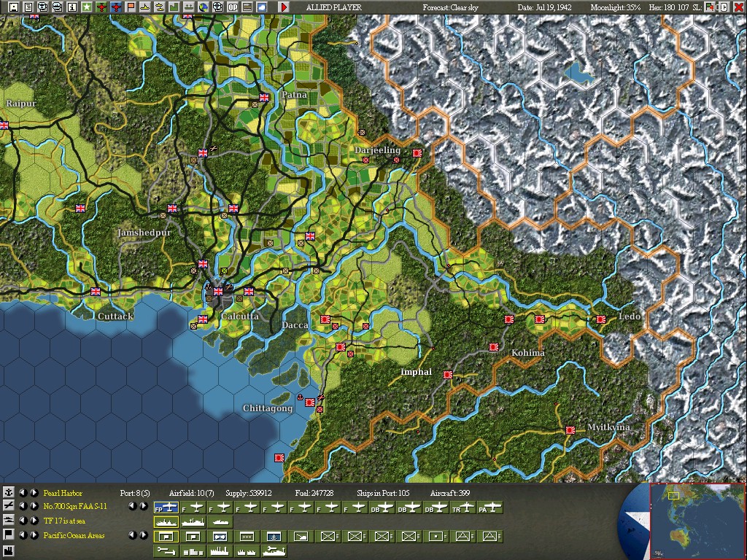The height and width of the screenshot is (560, 747).
Task: Click the white star on green icon
Action: coord(87,7)
